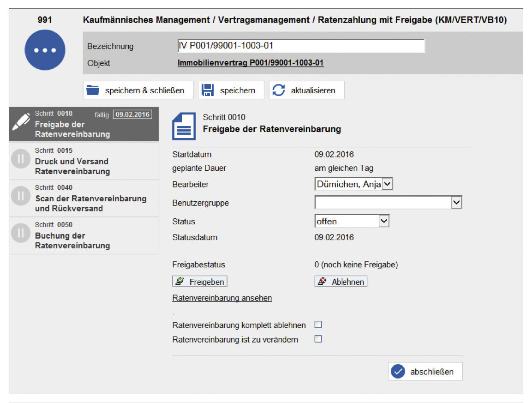Click the floppy disk speichern icon
Image resolution: width=532 pixels, height=403 pixels.
[x=208, y=90]
